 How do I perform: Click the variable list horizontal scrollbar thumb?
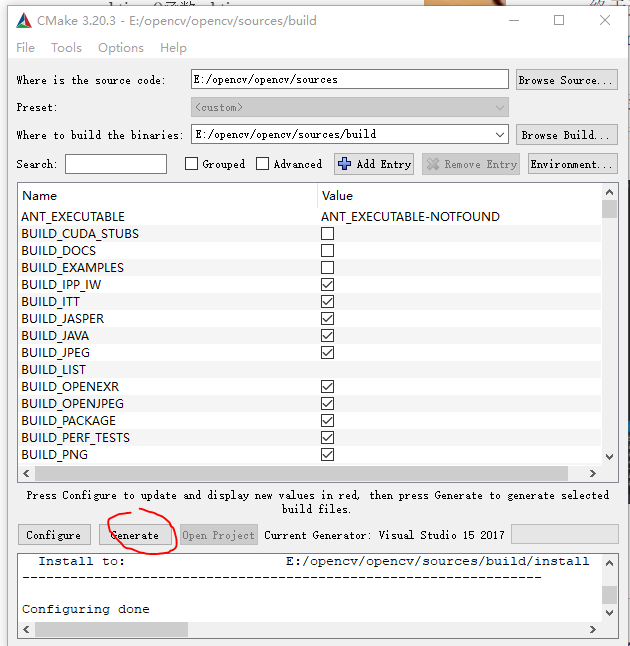pos(301,473)
